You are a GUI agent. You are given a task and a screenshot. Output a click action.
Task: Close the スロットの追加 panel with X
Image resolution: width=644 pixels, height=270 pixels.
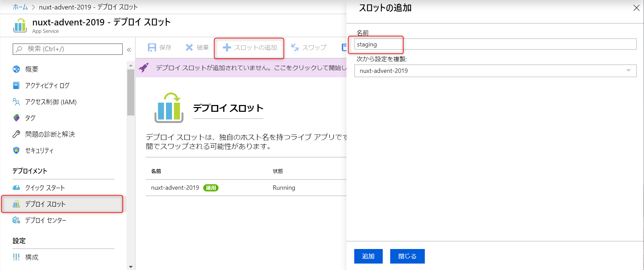coord(637,8)
